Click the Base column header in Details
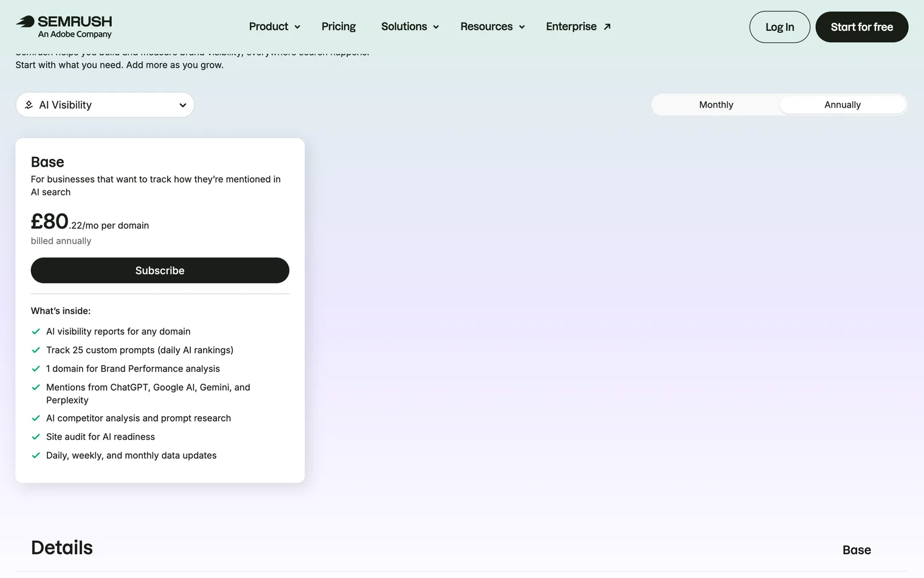 click(x=857, y=550)
